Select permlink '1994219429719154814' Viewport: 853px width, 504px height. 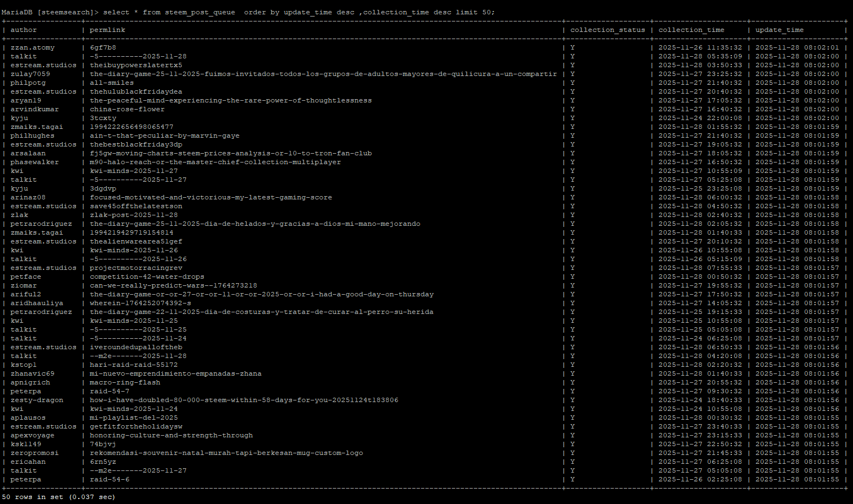point(132,232)
